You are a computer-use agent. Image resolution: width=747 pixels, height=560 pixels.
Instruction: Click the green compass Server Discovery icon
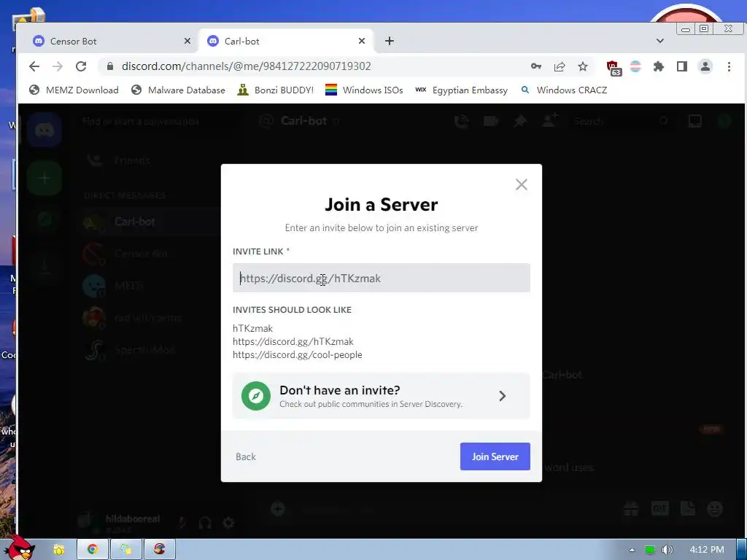tap(256, 396)
